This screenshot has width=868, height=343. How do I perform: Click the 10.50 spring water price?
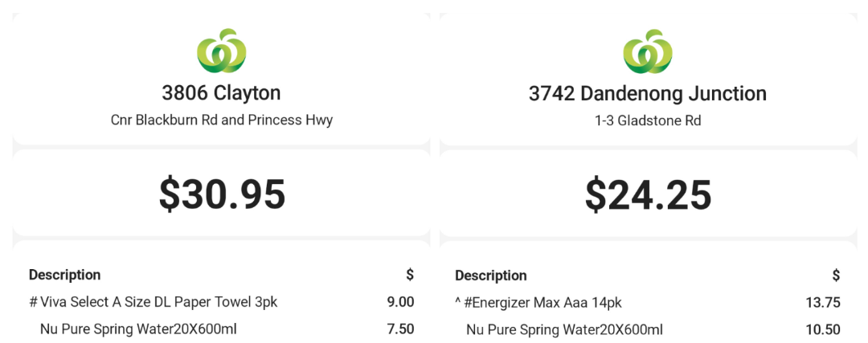point(822,329)
